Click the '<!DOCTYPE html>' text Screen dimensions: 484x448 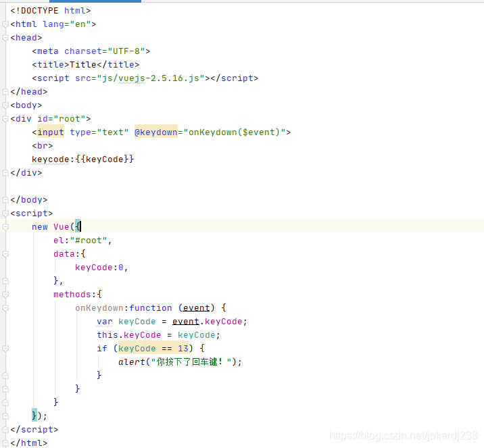click(x=50, y=11)
